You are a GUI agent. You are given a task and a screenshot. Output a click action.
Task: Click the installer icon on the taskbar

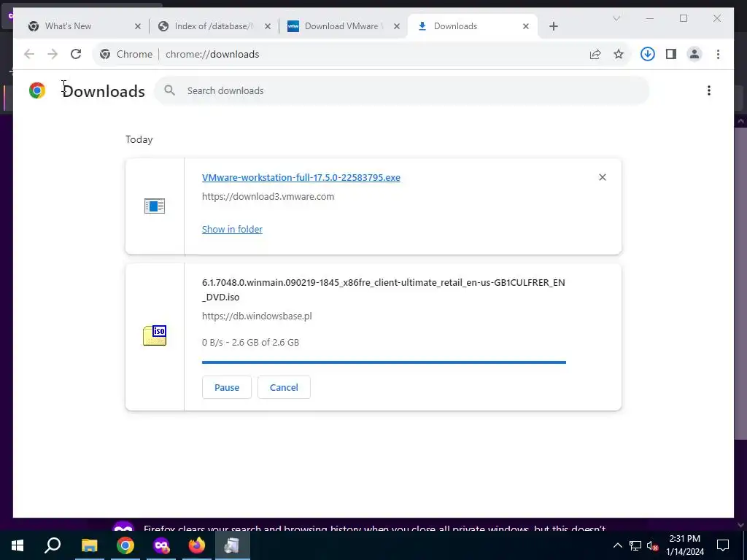233,545
